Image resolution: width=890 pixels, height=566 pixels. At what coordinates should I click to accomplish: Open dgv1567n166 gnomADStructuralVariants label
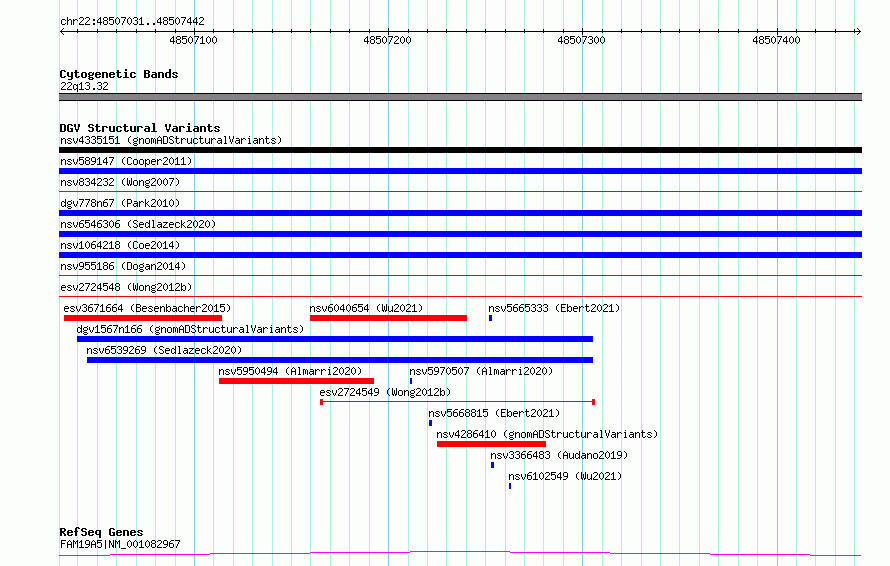(x=190, y=329)
